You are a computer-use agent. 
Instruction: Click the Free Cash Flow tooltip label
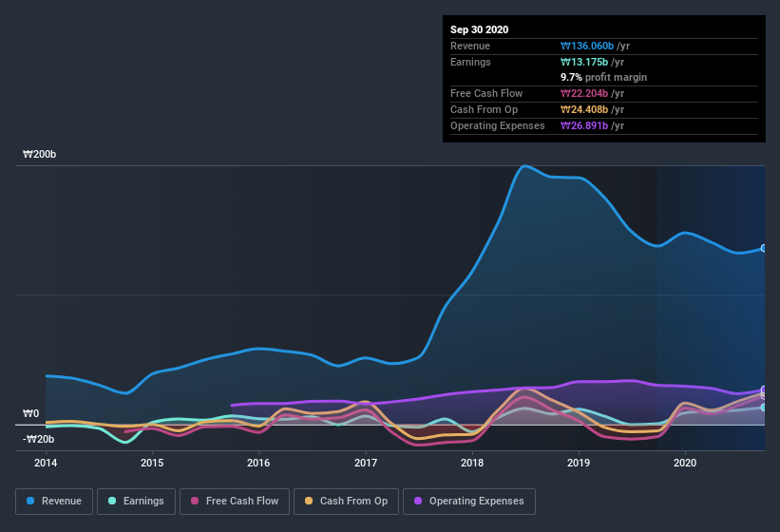486,93
